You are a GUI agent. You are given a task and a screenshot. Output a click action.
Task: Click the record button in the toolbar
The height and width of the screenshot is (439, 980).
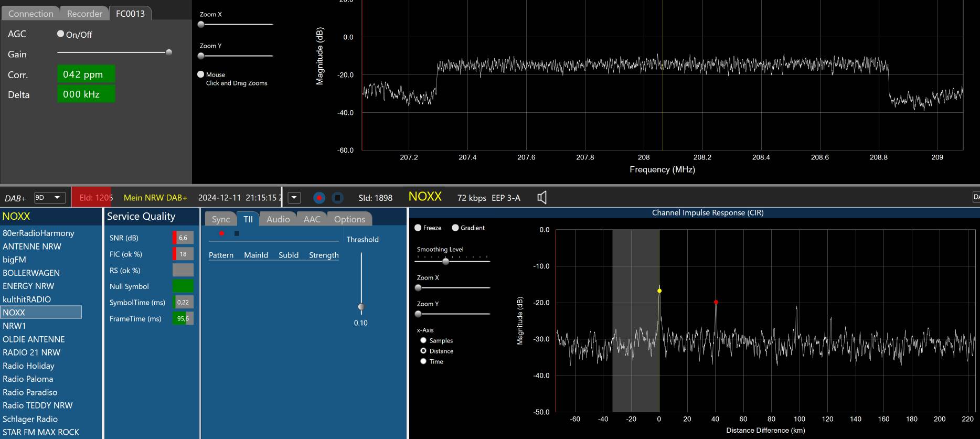click(x=319, y=198)
